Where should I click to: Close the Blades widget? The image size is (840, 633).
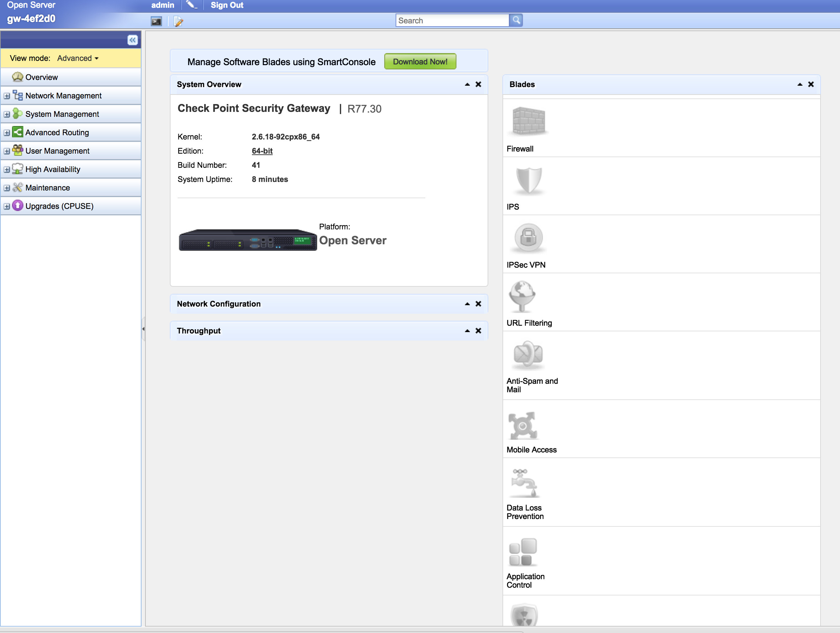(x=811, y=84)
